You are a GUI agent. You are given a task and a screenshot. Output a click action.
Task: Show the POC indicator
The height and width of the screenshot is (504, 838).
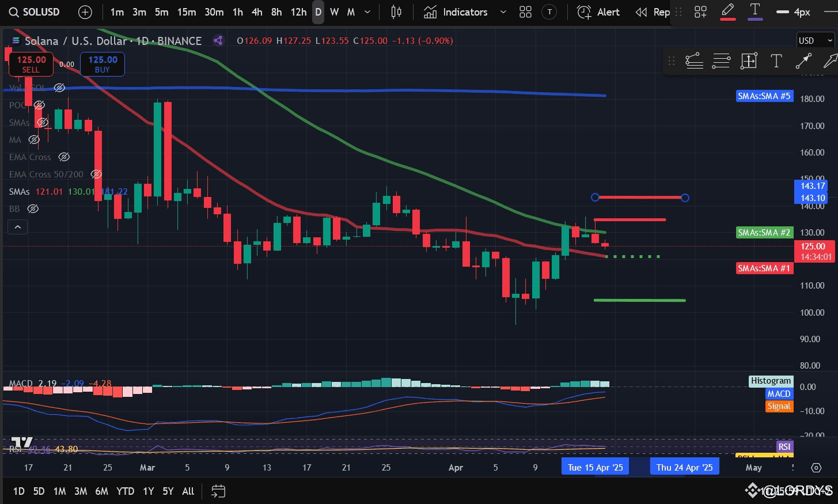click(39, 105)
